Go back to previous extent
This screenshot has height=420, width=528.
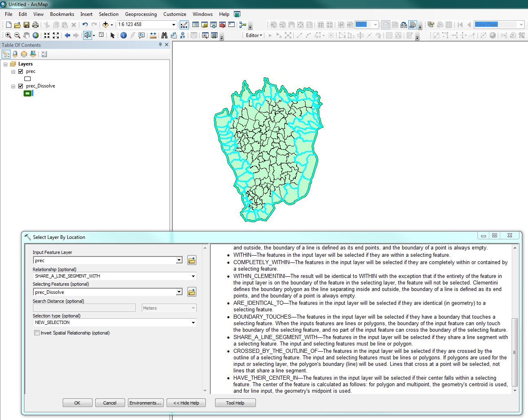coord(67,35)
